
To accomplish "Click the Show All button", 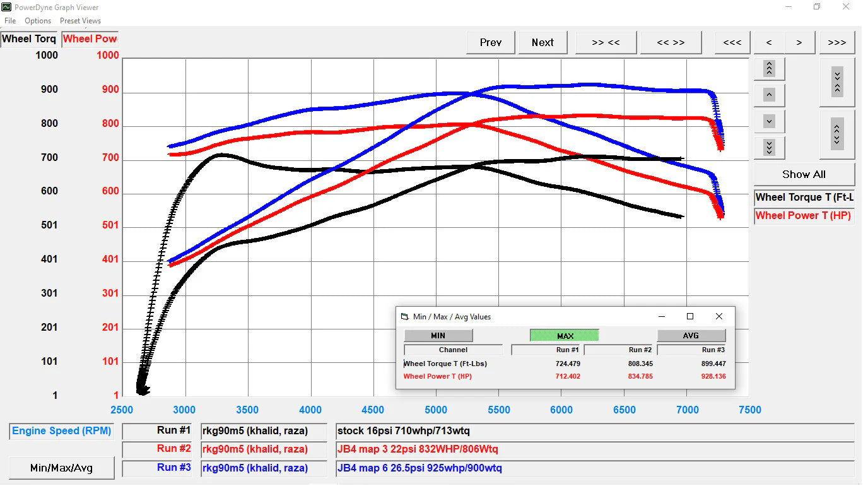I will [x=804, y=175].
